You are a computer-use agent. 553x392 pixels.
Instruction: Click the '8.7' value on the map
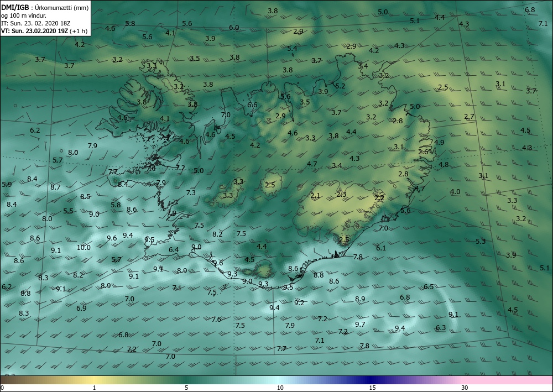pyautogui.click(x=55, y=187)
